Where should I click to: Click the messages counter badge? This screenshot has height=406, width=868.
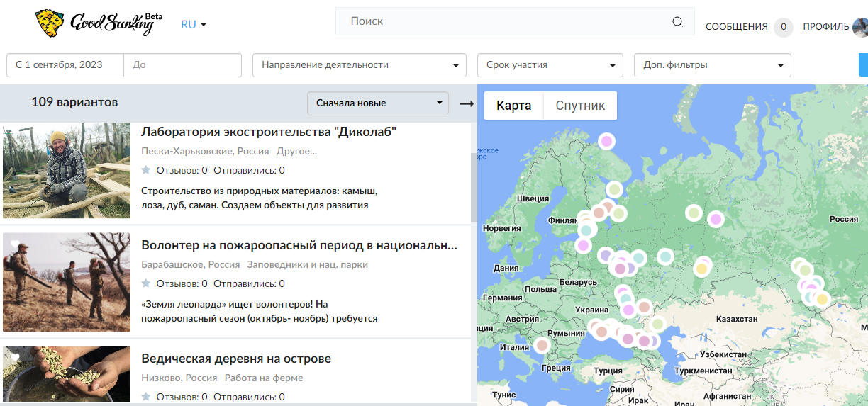[783, 27]
